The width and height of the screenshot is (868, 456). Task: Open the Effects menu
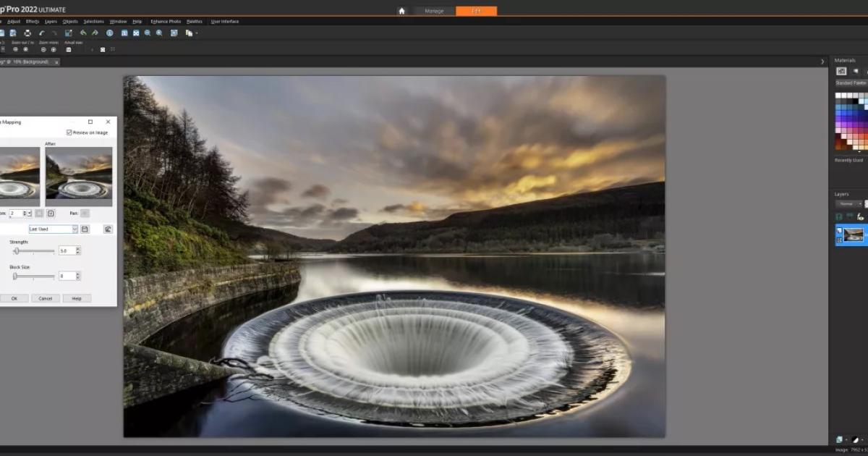pos(33,22)
